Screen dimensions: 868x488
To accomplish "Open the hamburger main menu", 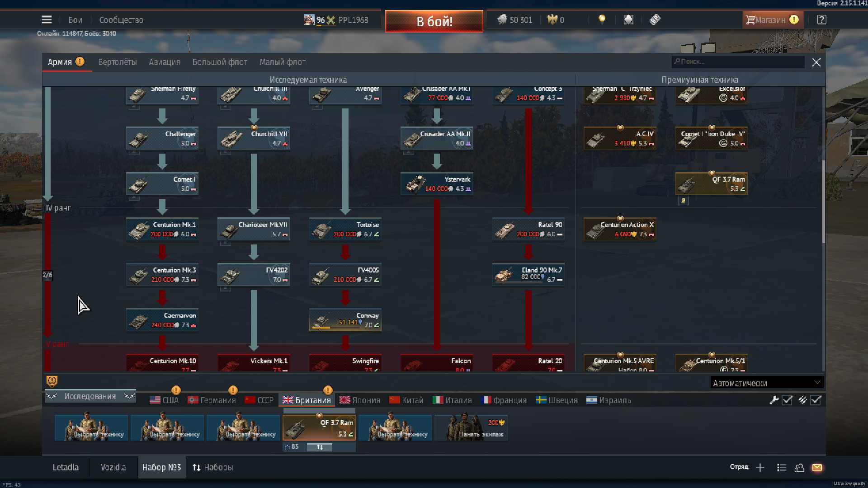I will (47, 20).
